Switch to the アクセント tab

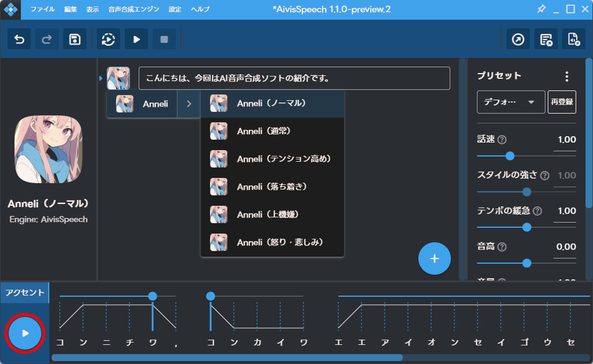(24, 293)
